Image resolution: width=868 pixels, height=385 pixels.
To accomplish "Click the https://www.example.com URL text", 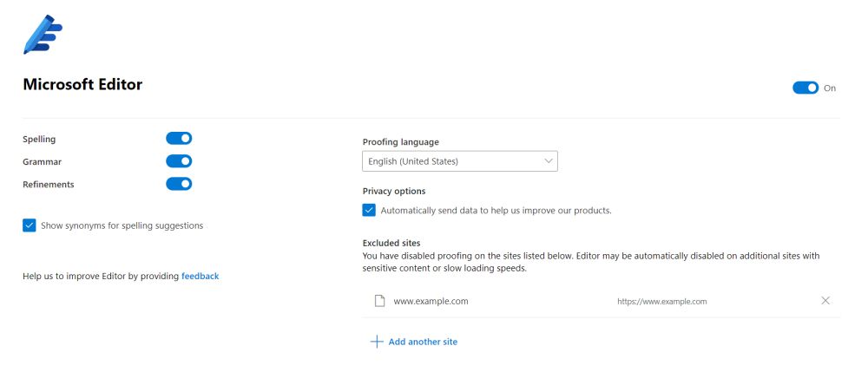I will 662,302.
